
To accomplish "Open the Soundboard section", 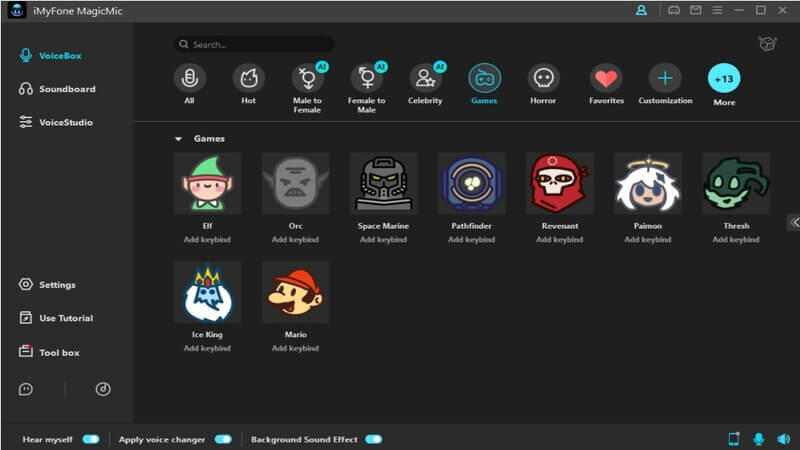I will pyautogui.click(x=57, y=89).
